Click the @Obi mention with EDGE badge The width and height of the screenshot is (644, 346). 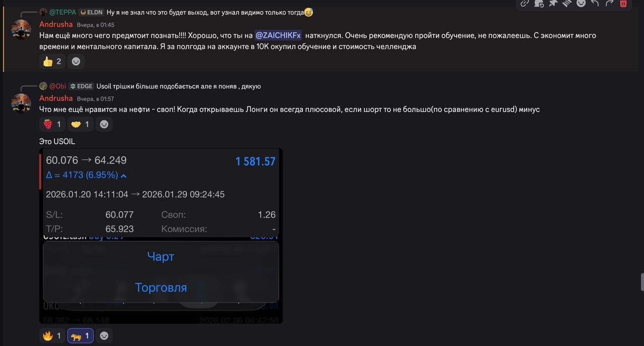click(x=53, y=86)
